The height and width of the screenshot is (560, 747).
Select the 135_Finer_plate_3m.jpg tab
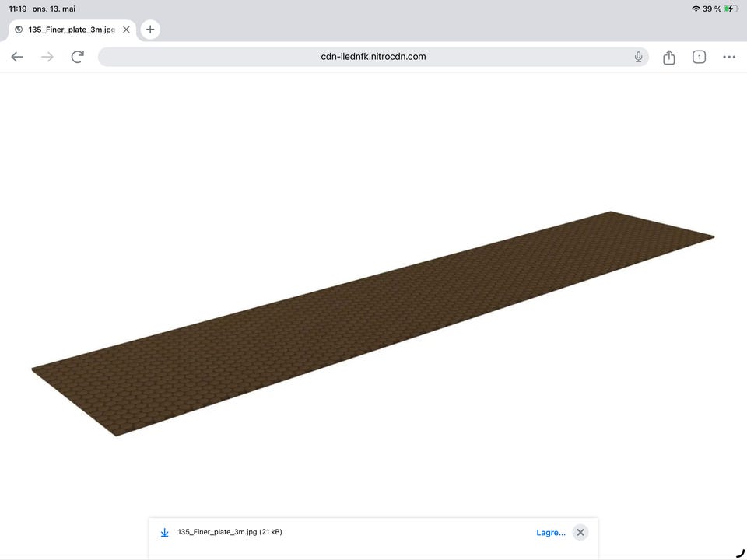(x=72, y=30)
